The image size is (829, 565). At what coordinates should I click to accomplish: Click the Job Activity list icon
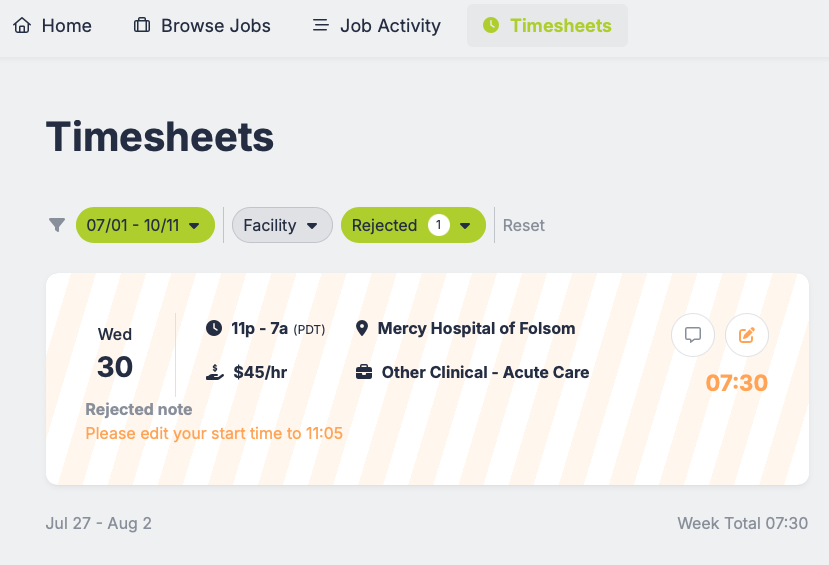click(x=321, y=25)
